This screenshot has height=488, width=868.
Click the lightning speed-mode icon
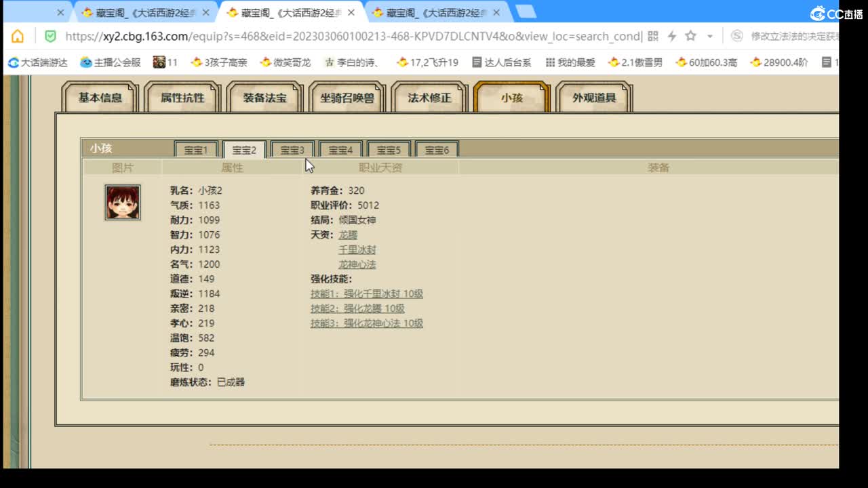point(672,37)
